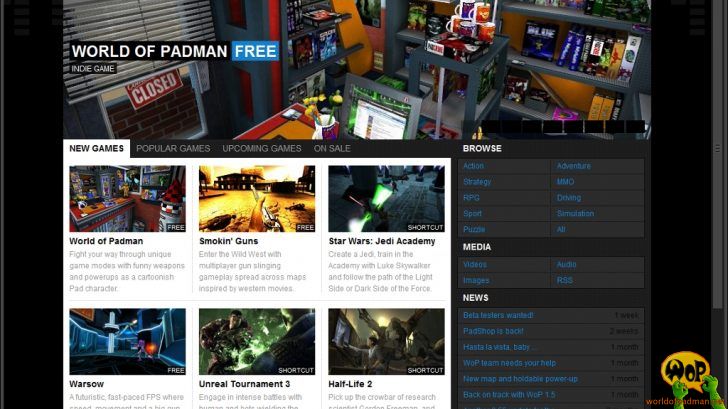Click the Smokin' Guns title link
Screen dimensions: 728x409
tap(228, 241)
